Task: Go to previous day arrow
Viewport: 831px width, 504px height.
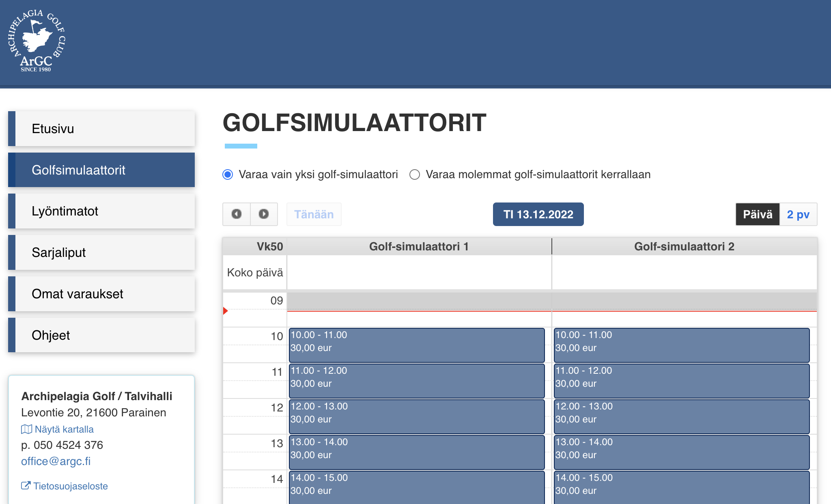Action: point(237,214)
